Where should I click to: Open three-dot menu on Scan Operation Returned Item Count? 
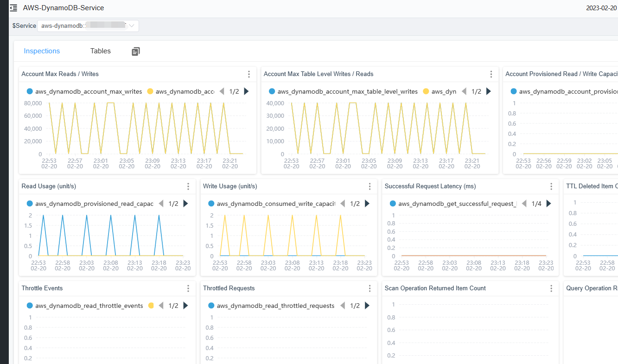click(551, 288)
